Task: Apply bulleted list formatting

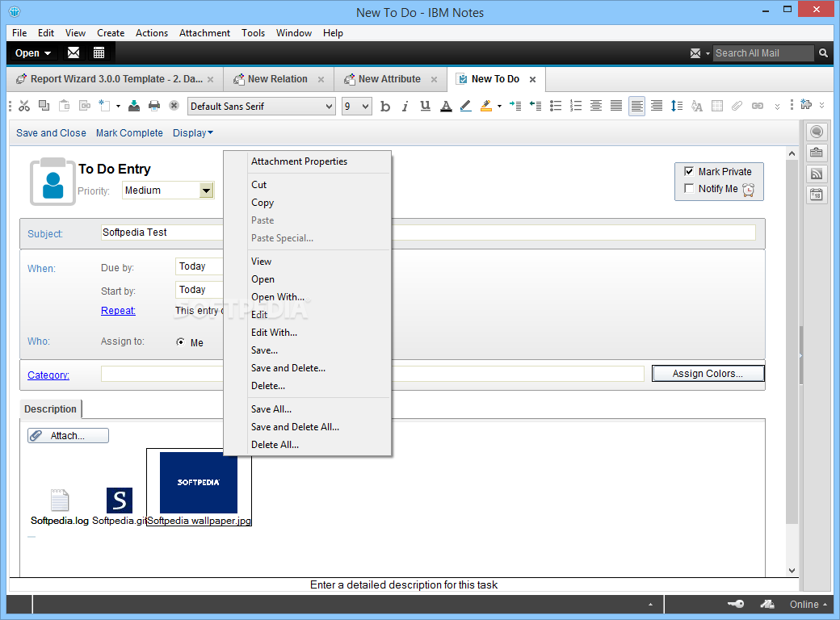Action: coord(556,106)
